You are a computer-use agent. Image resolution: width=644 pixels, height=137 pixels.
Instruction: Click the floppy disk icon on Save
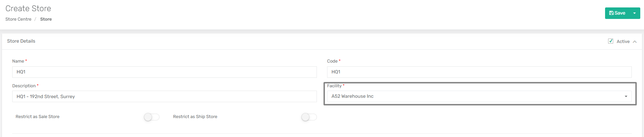[x=611, y=13]
